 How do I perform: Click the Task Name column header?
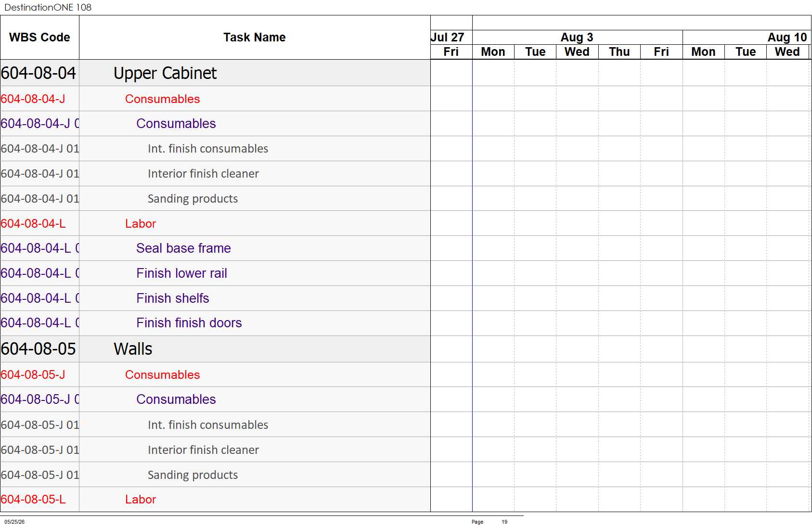click(254, 38)
